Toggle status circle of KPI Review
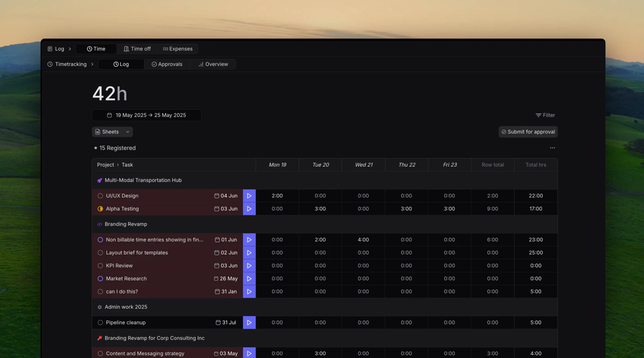644x358 pixels. (100, 266)
